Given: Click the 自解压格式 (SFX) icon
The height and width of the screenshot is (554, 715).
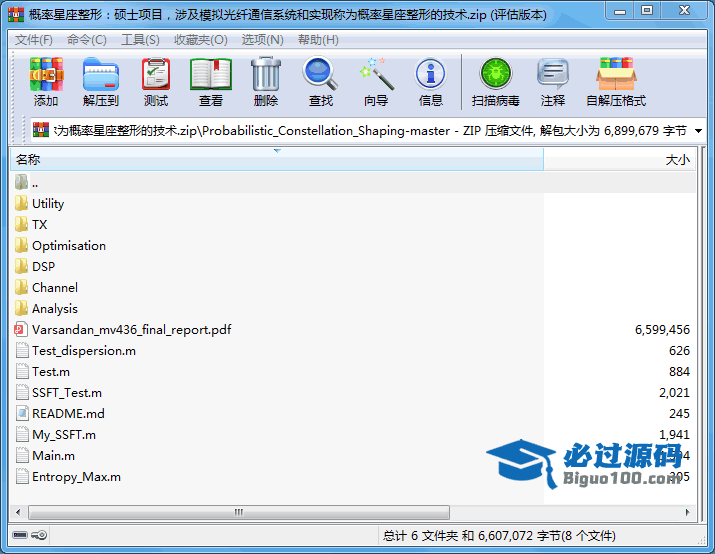Looking at the screenshot, I should 616,73.
